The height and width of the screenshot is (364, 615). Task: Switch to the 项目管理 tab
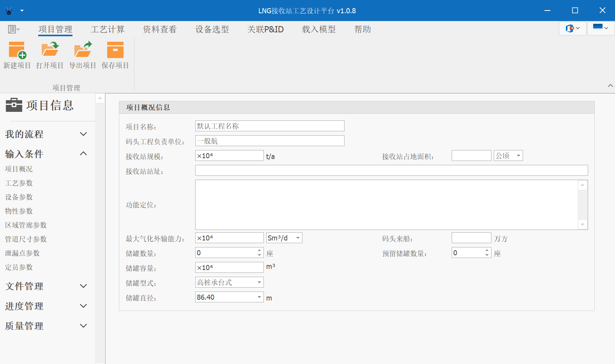[55, 29]
